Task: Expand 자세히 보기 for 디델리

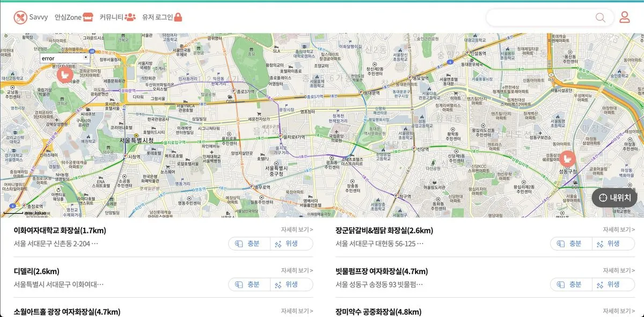Action: (x=297, y=270)
